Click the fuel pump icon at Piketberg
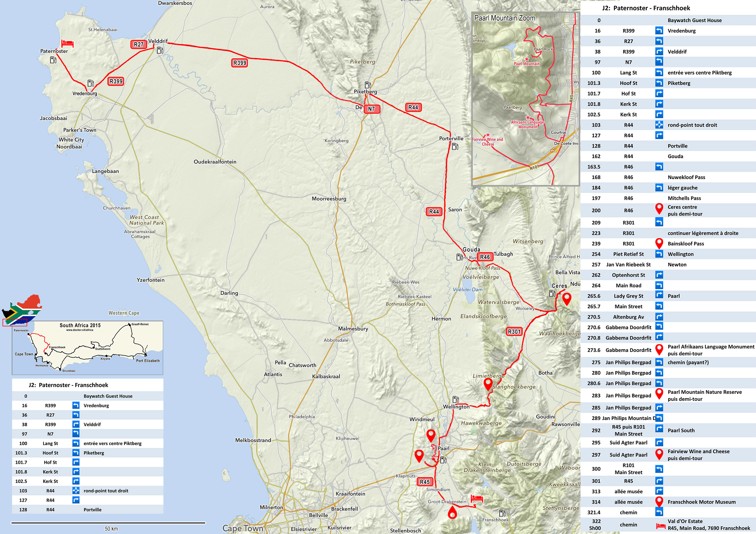Viewport: 756px width, 534px height. [x=368, y=85]
